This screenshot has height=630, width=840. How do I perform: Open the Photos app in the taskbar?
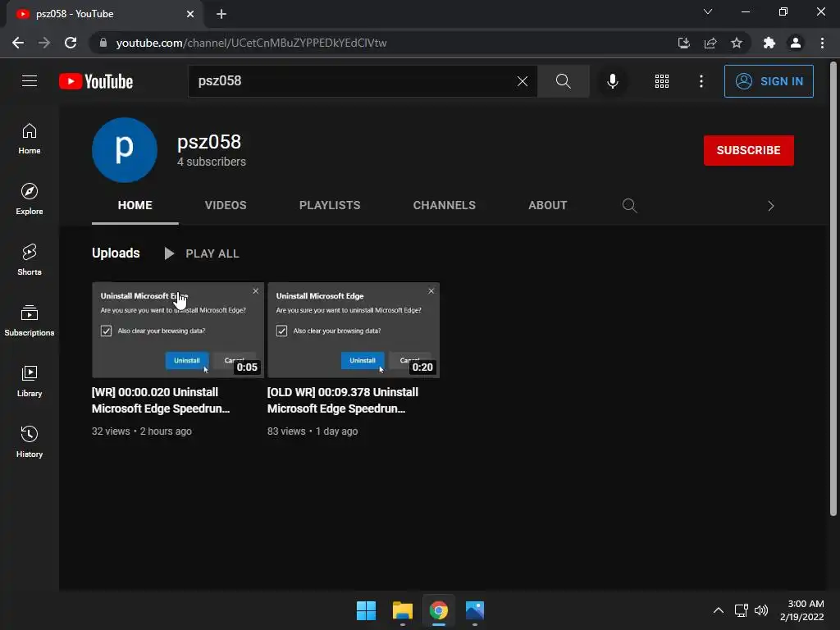[x=475, y=610]
